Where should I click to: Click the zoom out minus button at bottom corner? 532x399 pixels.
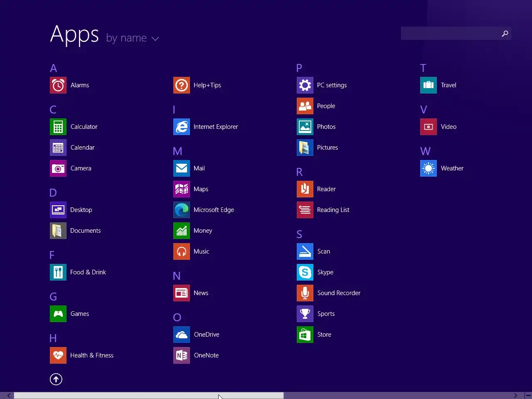[x=528, y=396]
